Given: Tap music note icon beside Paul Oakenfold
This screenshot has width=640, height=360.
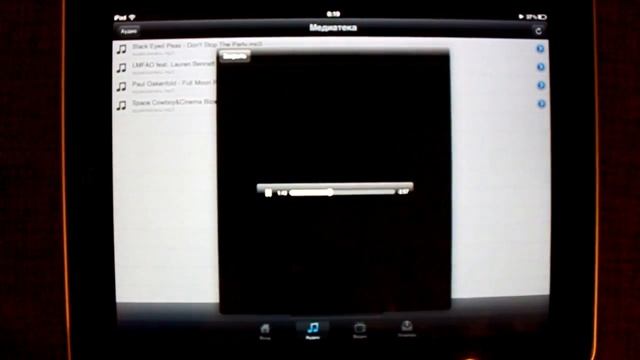Looking at the screenshot, I should [x=121, y=87].
